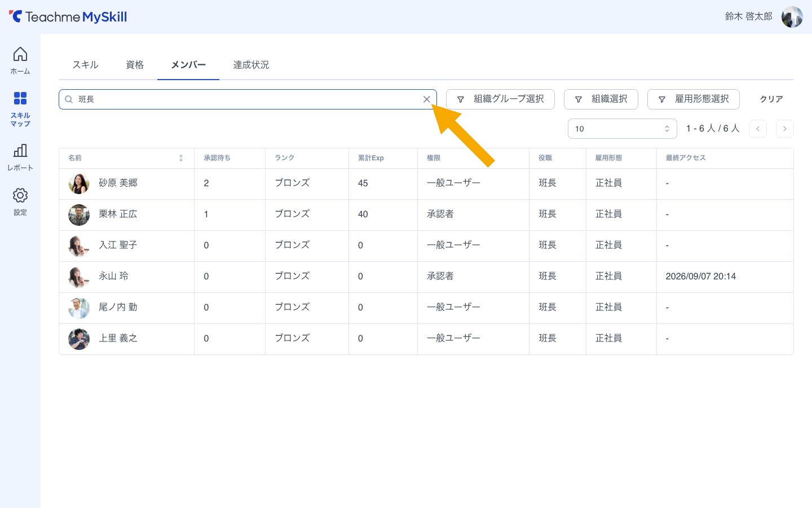Click 上里 義之's profile photo
Screen dimensions: 812x508
click(79, 339)
